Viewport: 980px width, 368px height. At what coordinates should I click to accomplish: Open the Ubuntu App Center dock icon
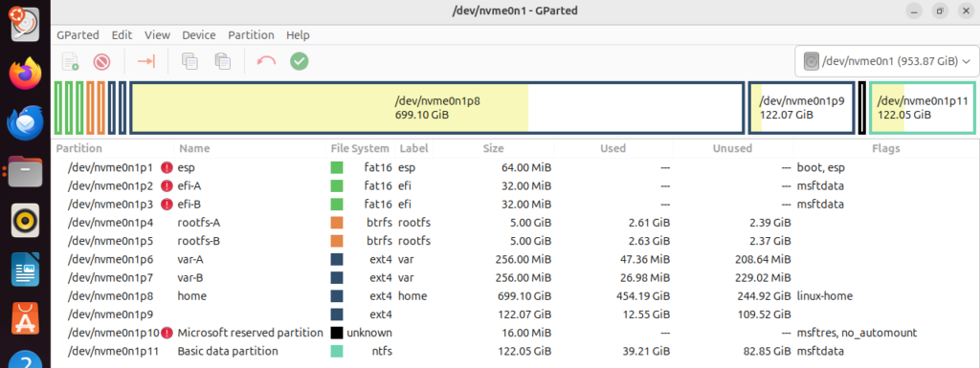pos(25,318)
